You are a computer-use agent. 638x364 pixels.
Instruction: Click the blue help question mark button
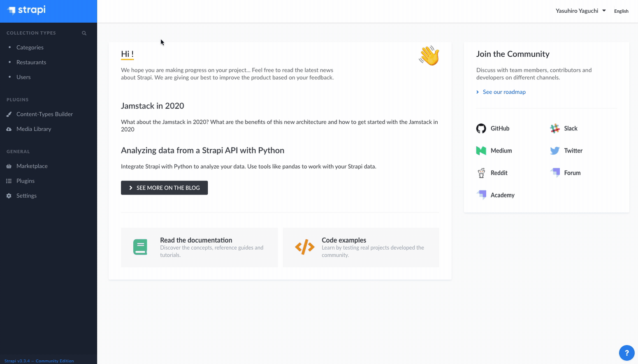[x=626, y=352]
